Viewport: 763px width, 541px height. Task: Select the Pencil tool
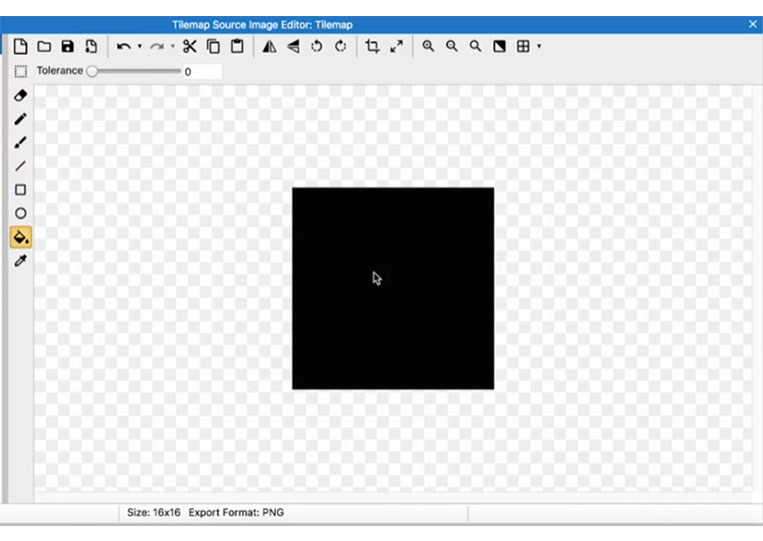tap(20, 119)
